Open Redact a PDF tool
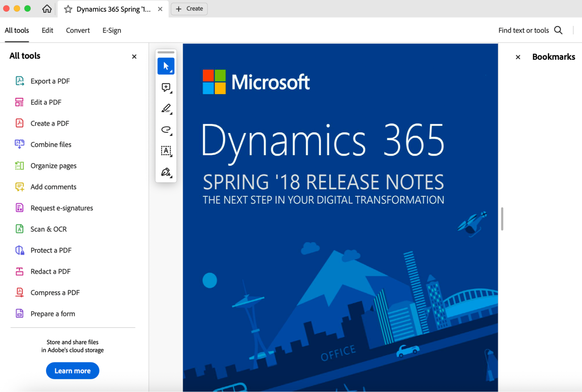 50,271
